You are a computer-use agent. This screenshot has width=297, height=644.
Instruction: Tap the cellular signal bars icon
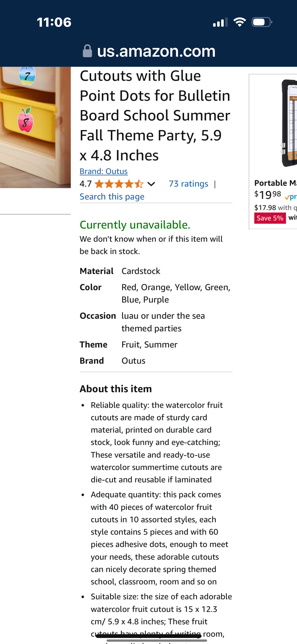(220, 22)
